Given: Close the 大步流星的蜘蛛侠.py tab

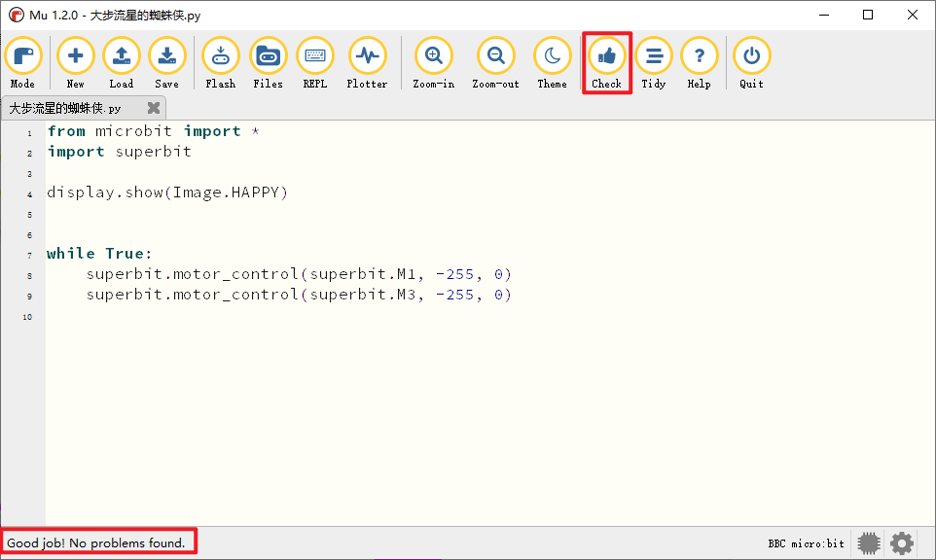Looking at the screenshot, I should coord(154,108).
